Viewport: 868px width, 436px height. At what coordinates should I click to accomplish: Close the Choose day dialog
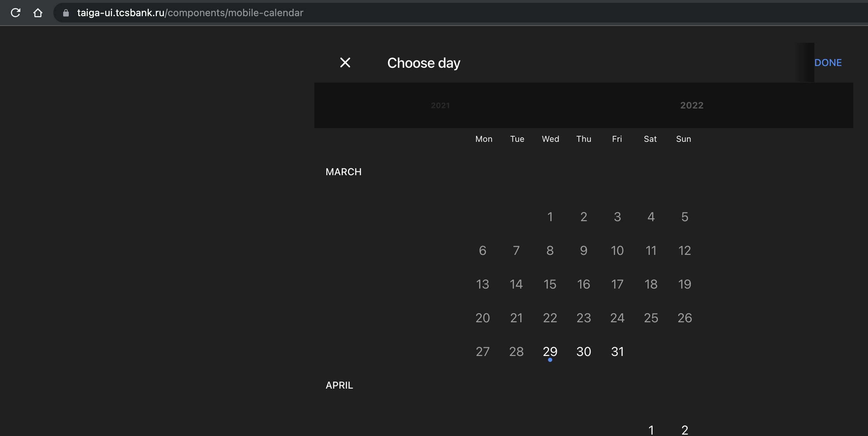coord(345,62)
